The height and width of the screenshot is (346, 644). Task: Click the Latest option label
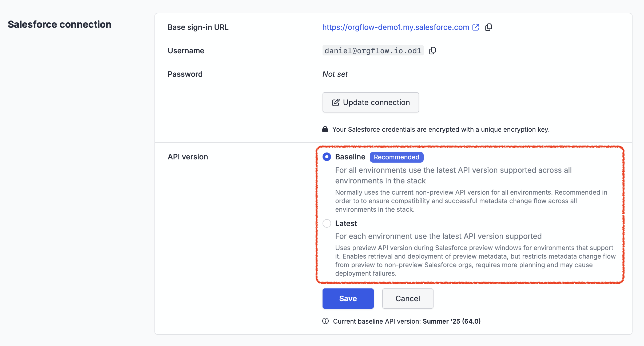coord(346,223)
